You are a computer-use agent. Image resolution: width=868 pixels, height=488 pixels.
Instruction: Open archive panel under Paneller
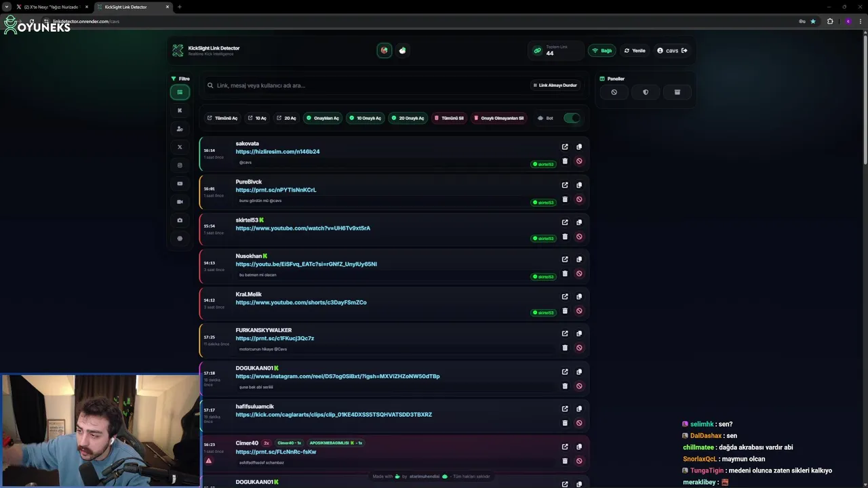pyautogui.click(x=677, y=92)
